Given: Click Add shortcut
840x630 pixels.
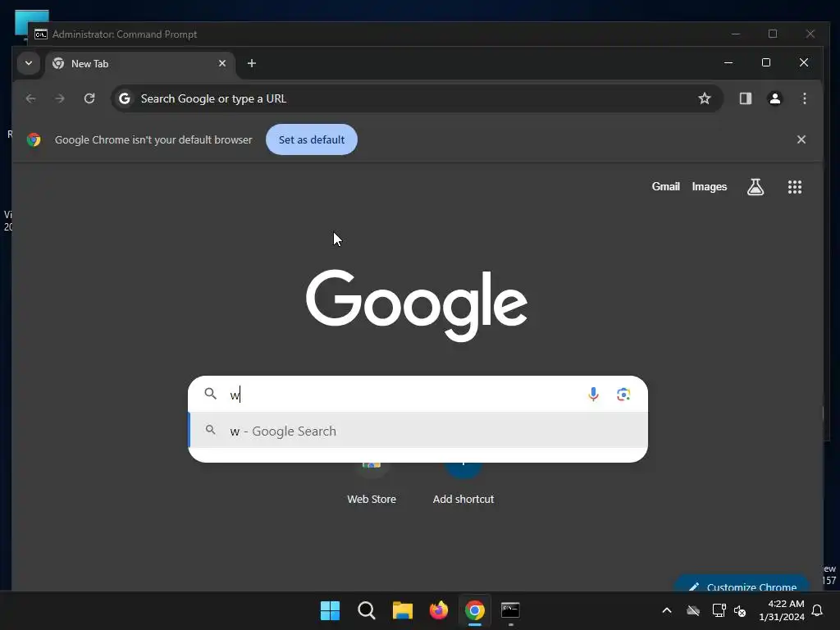Looking at the screenshot, I should click(x=463, y=482).
